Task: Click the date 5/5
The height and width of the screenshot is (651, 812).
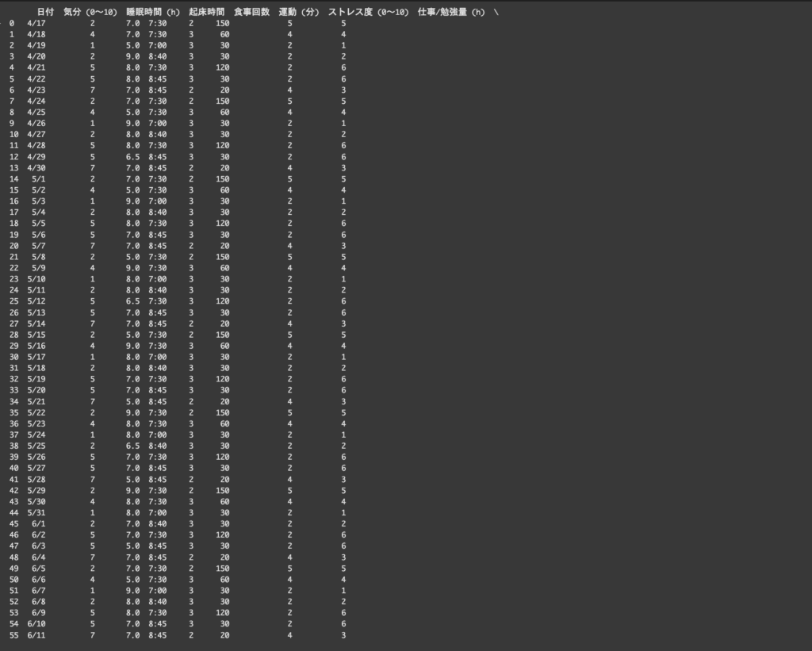Action: tap(38, 224)
